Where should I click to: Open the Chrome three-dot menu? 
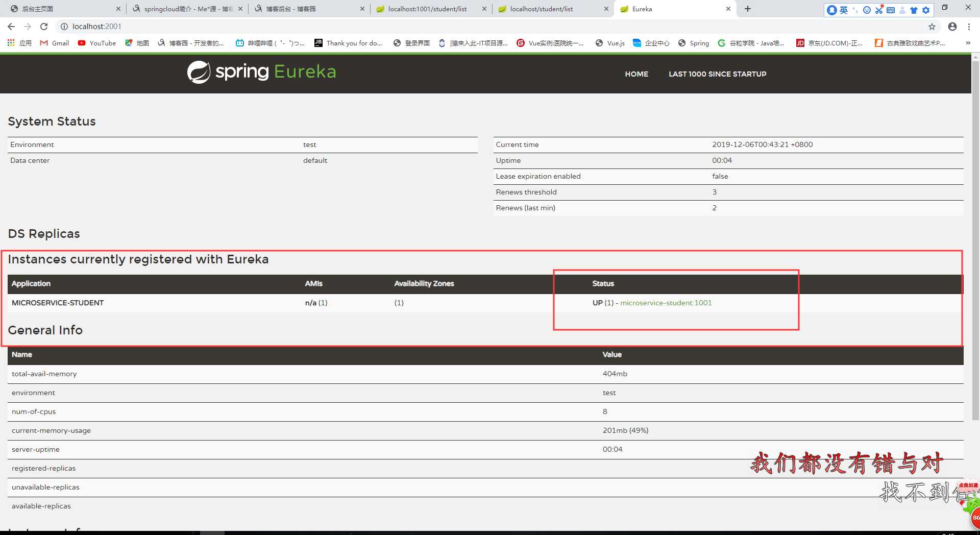click(x=969, y=27)
